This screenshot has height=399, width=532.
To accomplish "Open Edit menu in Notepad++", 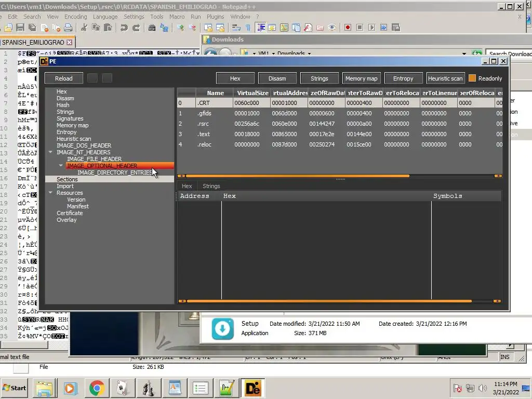I will pyautogui.click(x=12, y=17).
